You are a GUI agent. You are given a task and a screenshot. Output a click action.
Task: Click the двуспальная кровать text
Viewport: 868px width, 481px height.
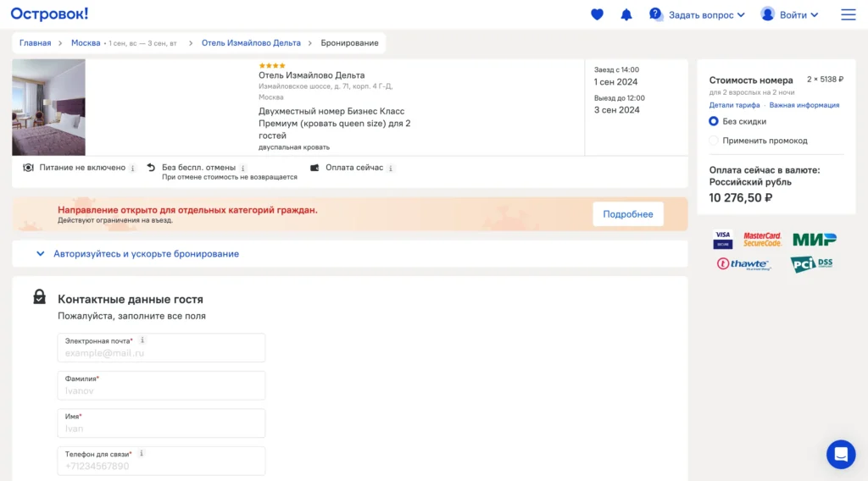click(294, 147)
